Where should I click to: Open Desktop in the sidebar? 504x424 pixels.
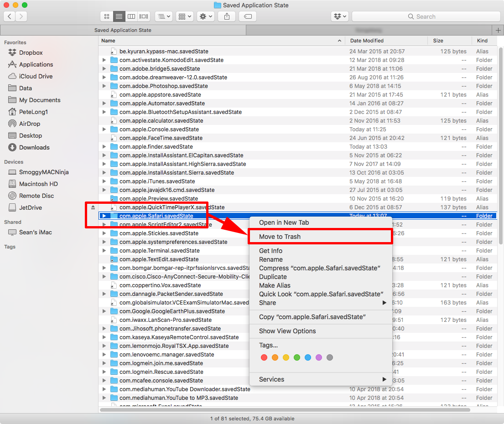click(30, 136)
